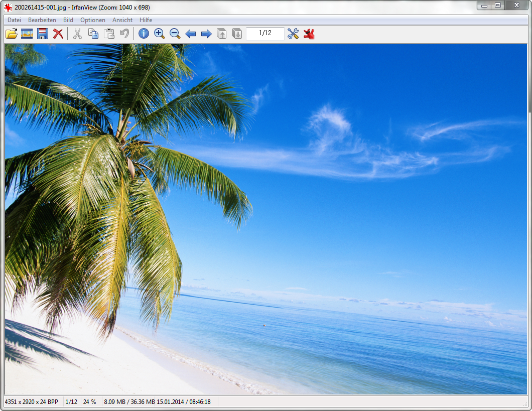
Task: Go to next image with right arrow
Action: tap(206, 34)
